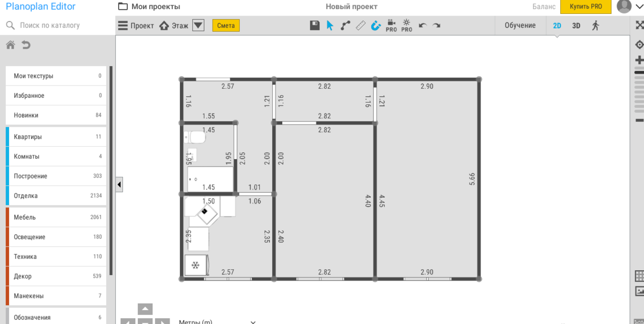This screenshot has width=644, height=324.
Task: Open the Мебель catalog category
Action: click(56, 217)
